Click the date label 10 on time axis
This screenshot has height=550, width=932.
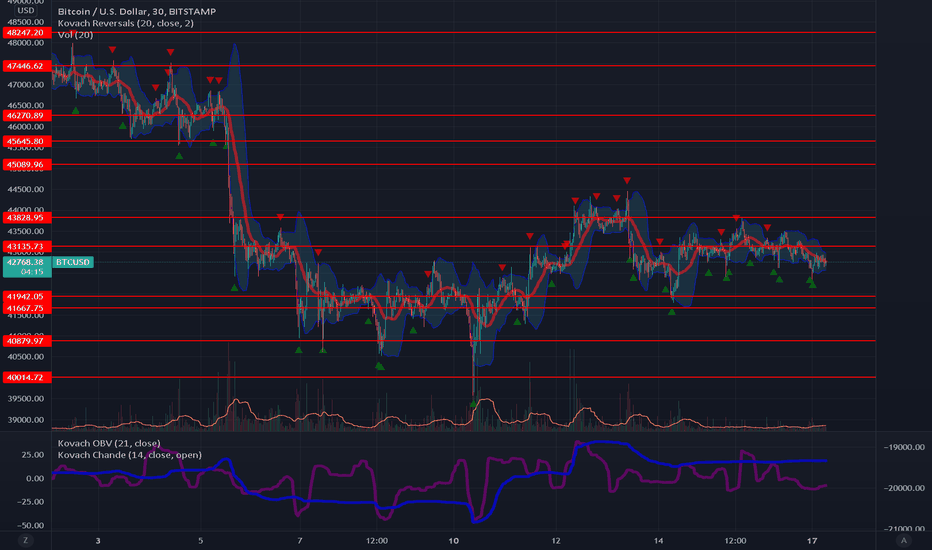tap(454, 540)
